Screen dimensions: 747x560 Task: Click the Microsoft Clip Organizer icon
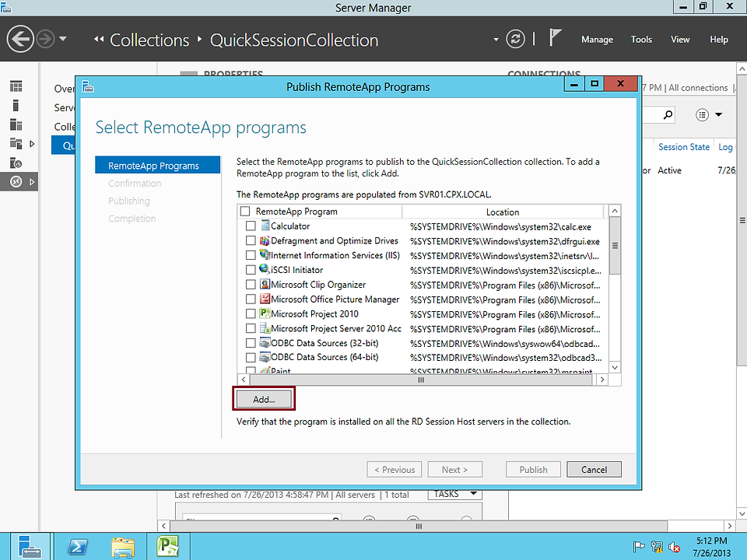(265, 285)
